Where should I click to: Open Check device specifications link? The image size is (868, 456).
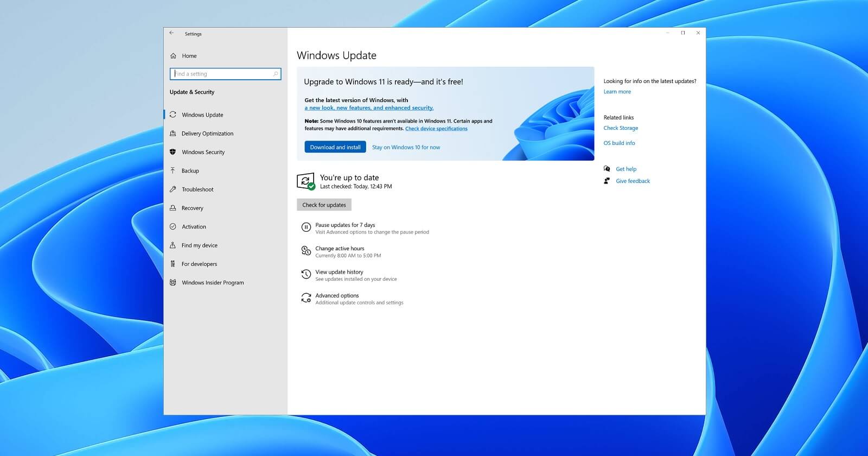[x=436, y=129]
